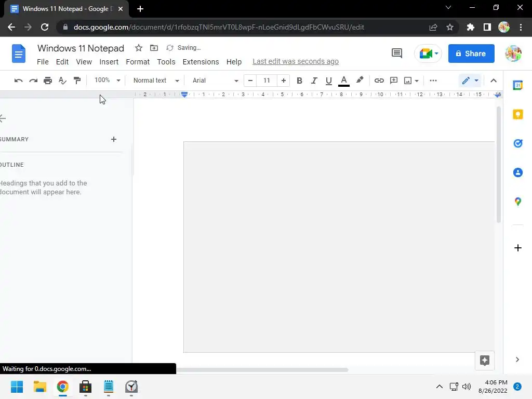The width and height of the screenshot is (532, 399).
Task: Open the Insert menu
Action: click(x=109, y=62)
